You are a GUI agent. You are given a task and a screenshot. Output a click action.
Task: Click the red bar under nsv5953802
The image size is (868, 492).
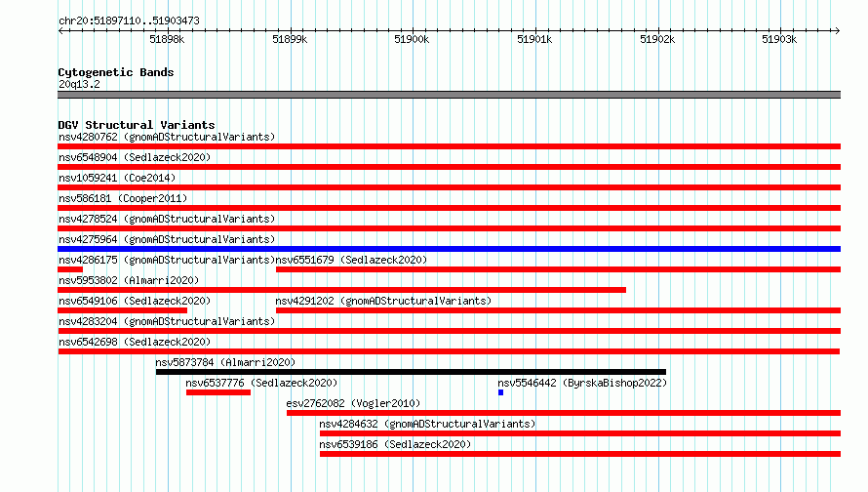tap(341, 290)
